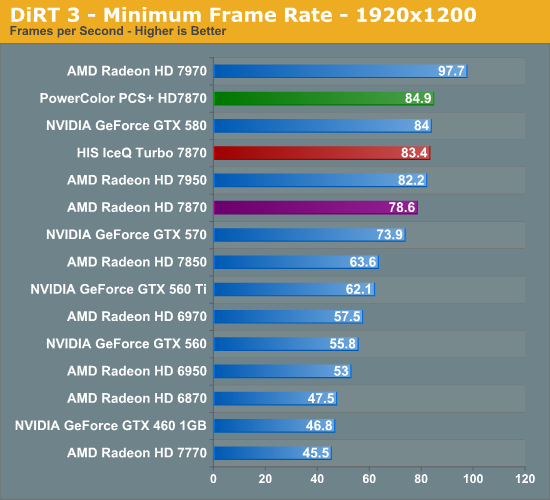Select the label 'AMD Radeon HD 7850'
Screen dimensions: 550x500
137,262
